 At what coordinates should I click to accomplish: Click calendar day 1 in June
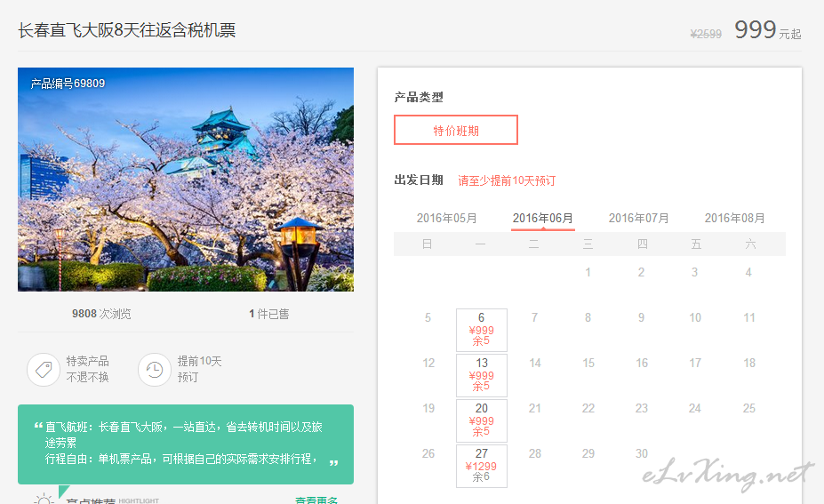click(588, 272)
